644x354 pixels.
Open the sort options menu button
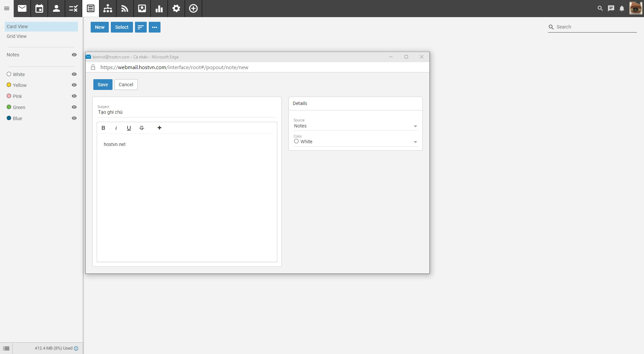(x=141, y=27)
